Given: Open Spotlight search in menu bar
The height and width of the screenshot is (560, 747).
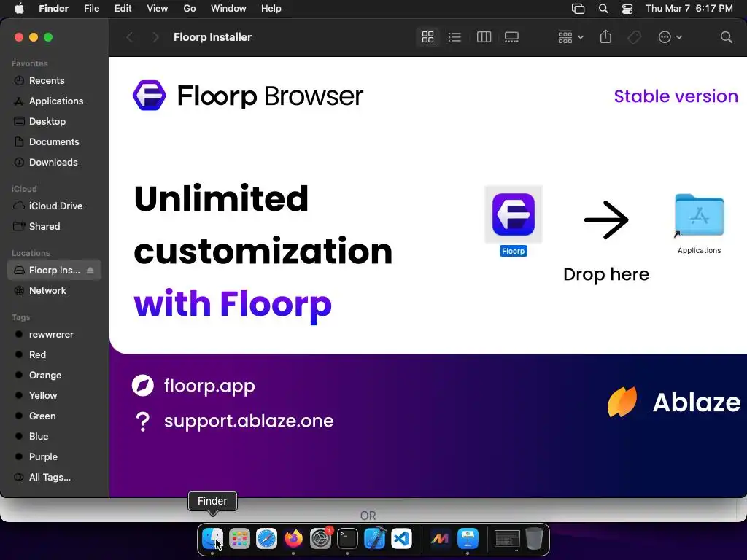Looking at the screenshot, I should point(603,9).
